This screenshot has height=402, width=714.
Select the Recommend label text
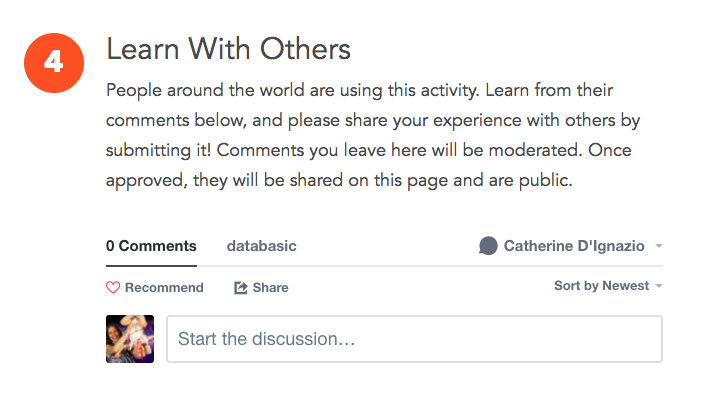click(x=164, y=288)
